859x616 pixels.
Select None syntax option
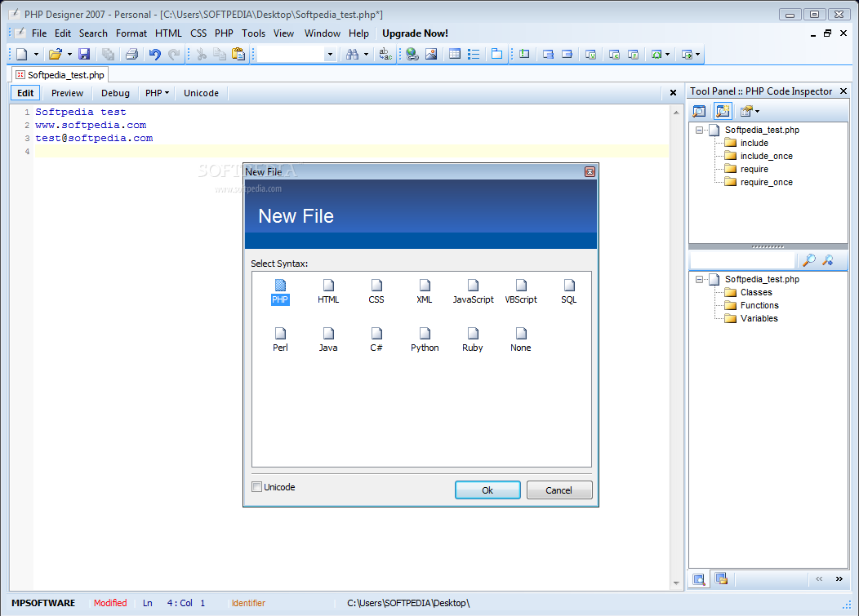[521, 340]
